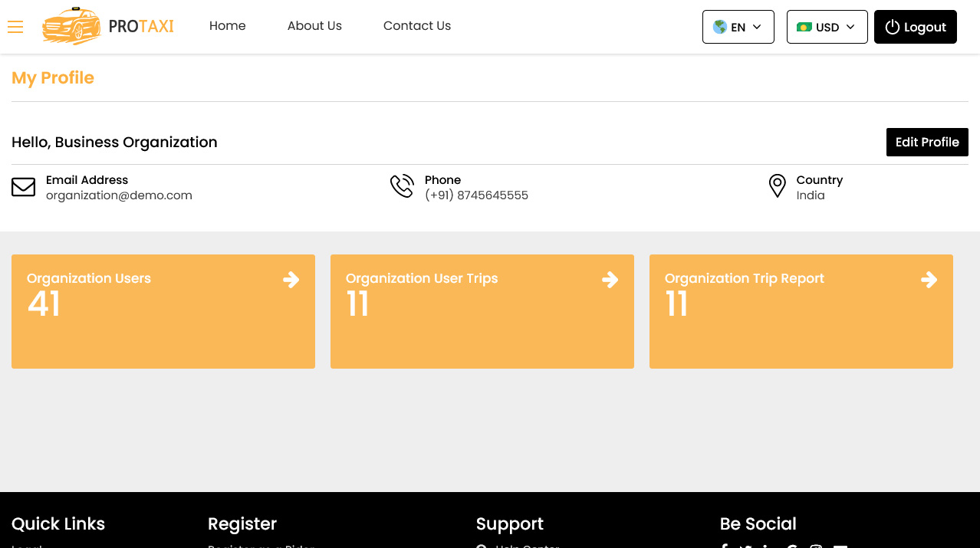Screen dimensions: 980x548
Task: Click the Support footer heading
Action: click(x=510, y=523)
